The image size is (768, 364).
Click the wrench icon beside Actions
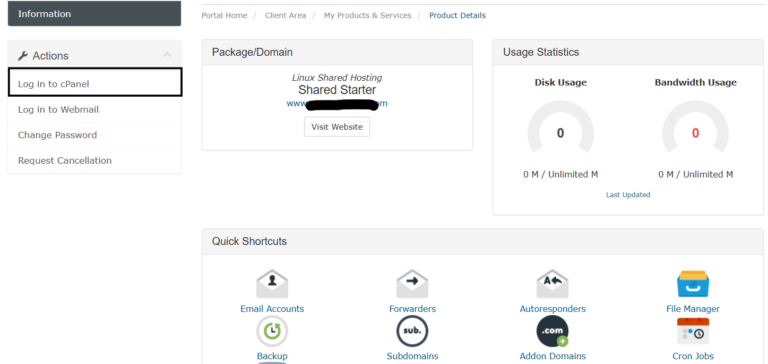tap(23, 56)
